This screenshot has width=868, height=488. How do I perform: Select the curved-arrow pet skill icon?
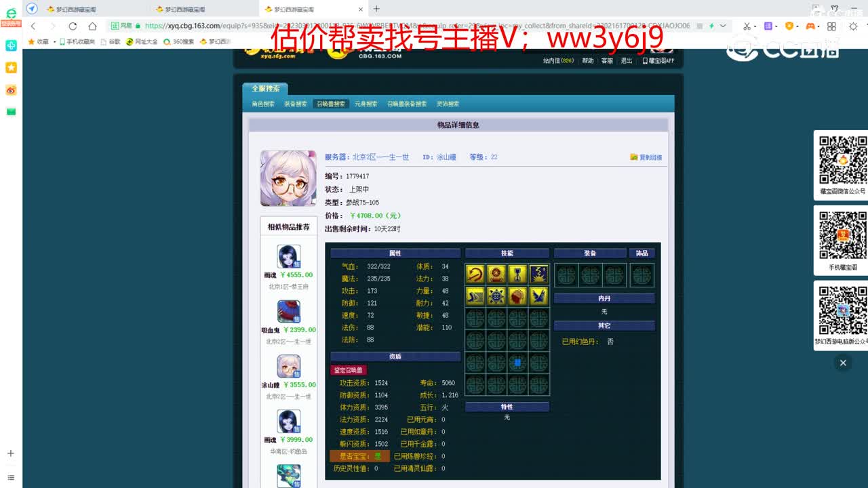[x=475, y=274]
